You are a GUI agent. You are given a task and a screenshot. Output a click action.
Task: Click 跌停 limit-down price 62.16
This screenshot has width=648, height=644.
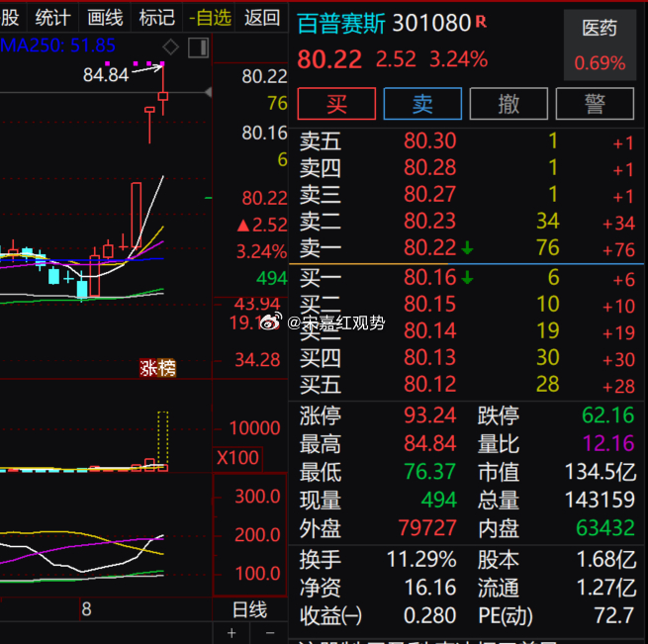(x=607, y=415)
